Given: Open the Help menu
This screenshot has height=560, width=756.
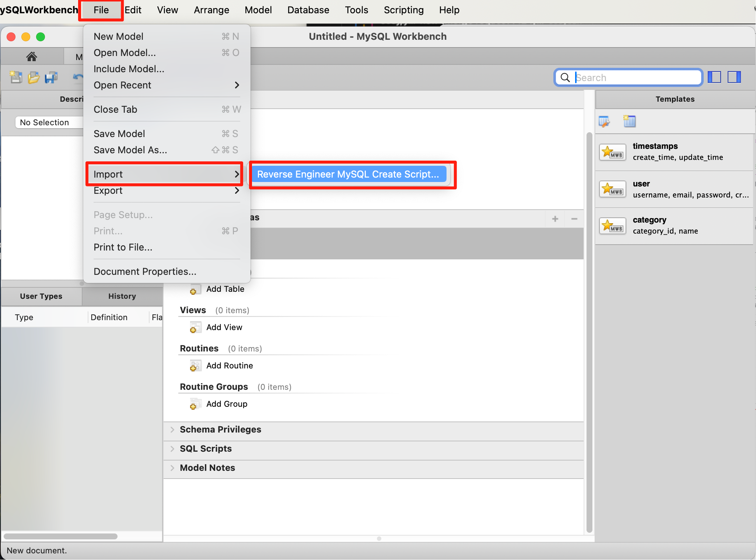Looking at the screenshot, I should pyautogui.click(x=449, y=10).
